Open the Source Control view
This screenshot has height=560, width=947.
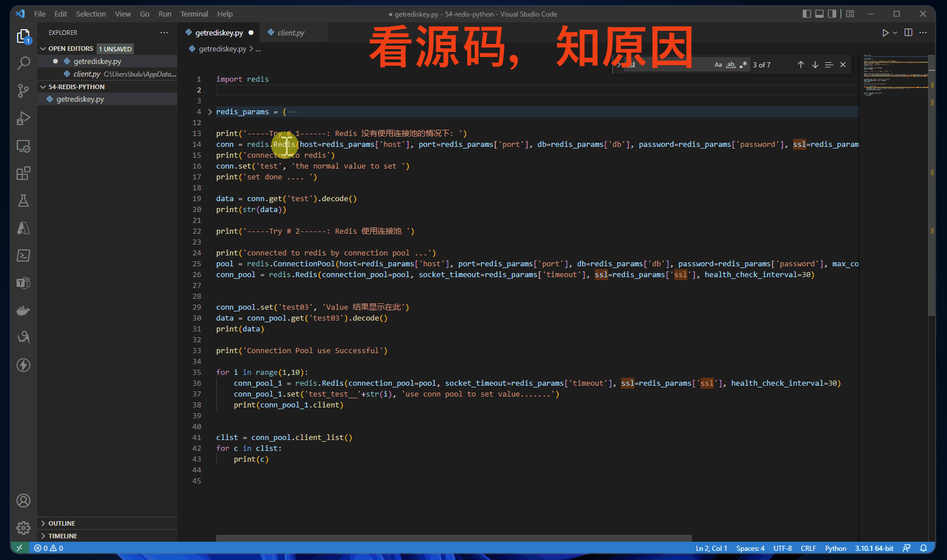click(x=23, y=90)
